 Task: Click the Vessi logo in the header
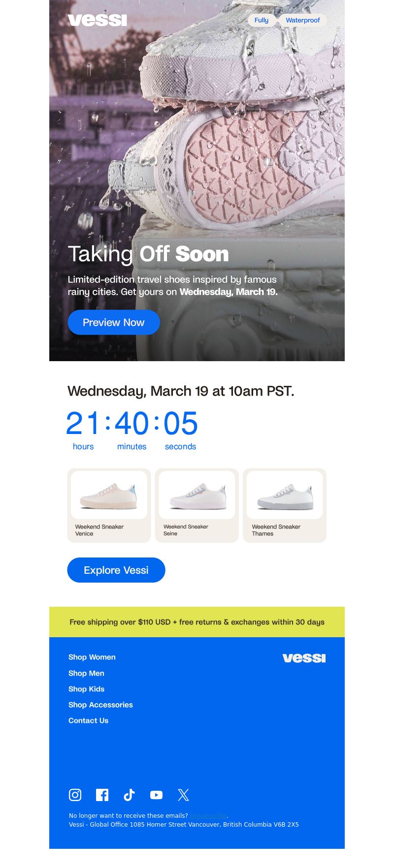98,20
